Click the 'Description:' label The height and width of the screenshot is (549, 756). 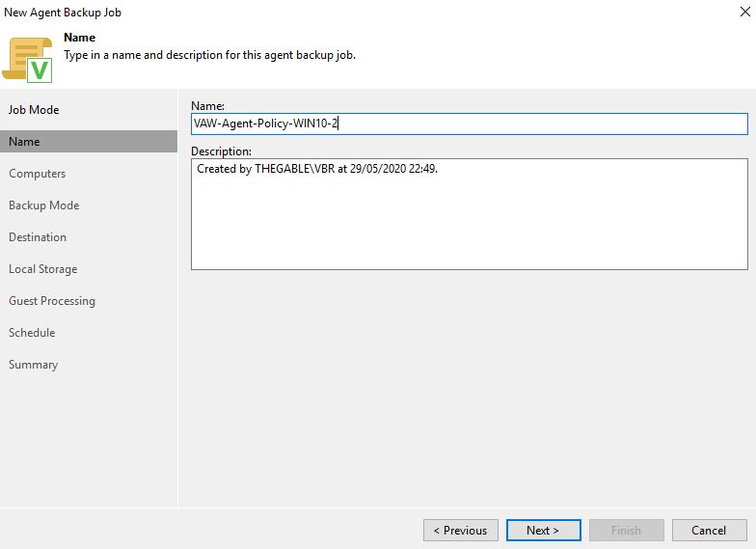[222, 151]
